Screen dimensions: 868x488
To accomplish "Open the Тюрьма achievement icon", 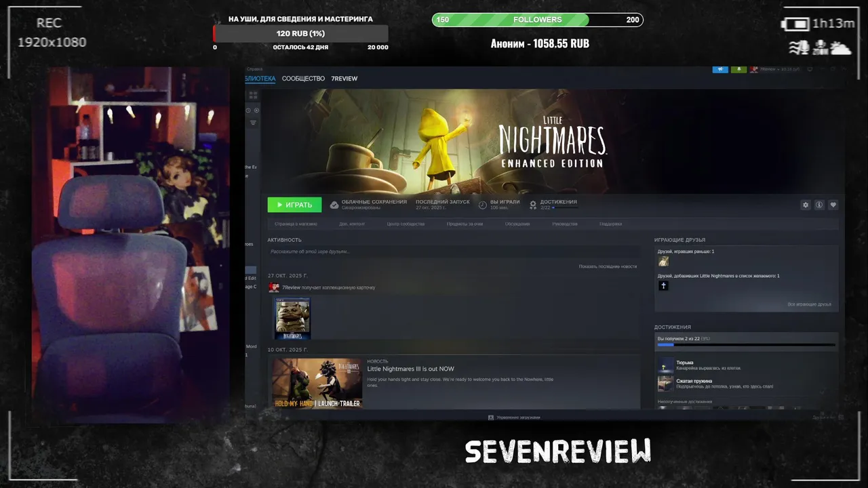I will [x=665, y=365].
